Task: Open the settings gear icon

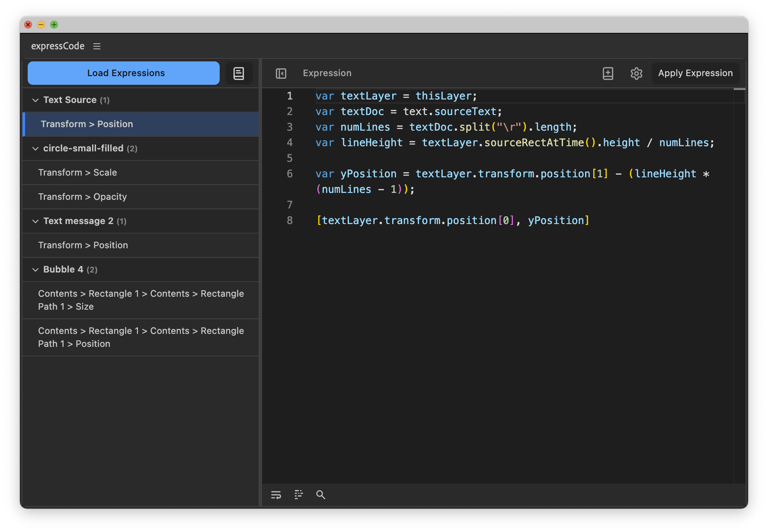Action: [x=636, y=74]
